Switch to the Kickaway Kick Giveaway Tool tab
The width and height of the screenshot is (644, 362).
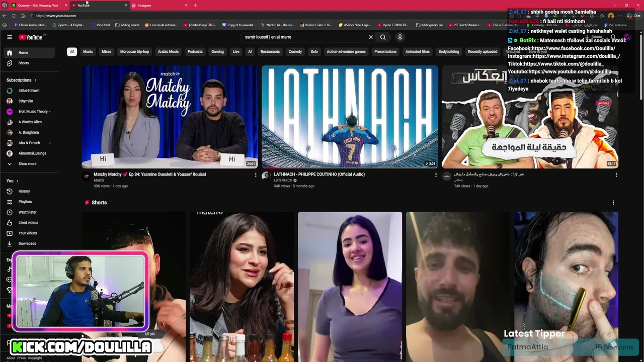point(38,5)
